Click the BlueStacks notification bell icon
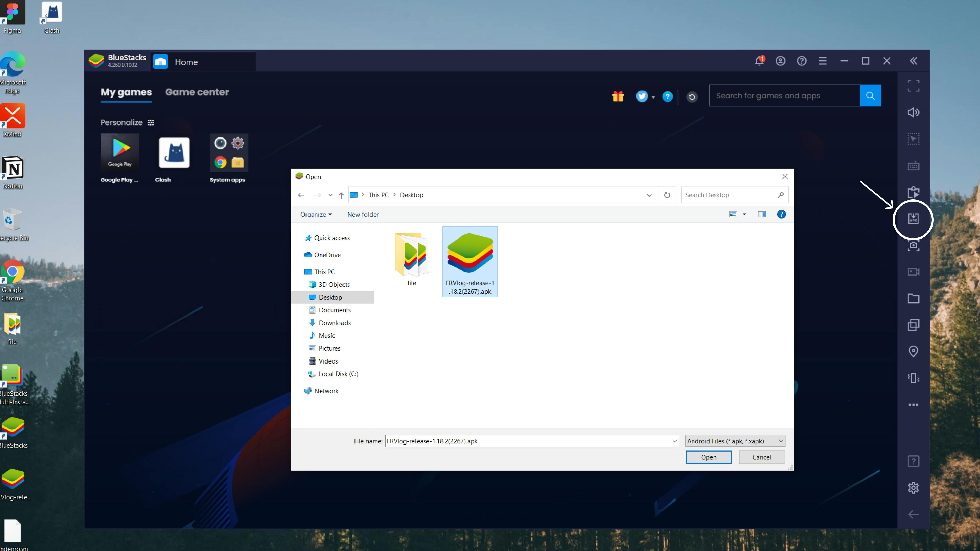The image size is (980, 551). pyautogui.click(x=759, y=61)
